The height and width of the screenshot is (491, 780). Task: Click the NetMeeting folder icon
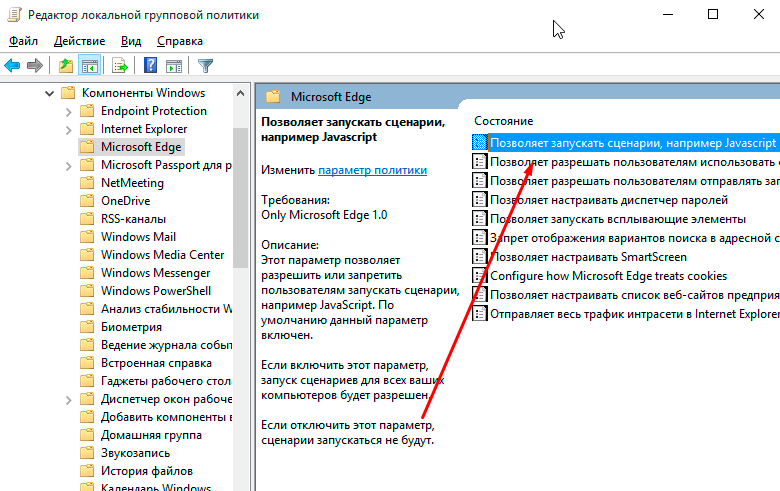87,183
